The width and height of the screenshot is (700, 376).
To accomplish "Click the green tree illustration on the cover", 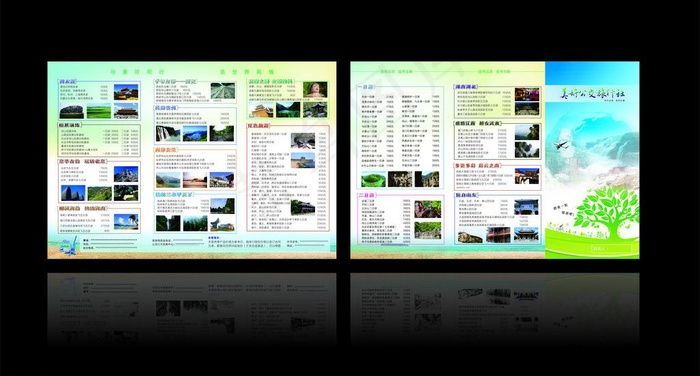I will [x=606, y=212].
